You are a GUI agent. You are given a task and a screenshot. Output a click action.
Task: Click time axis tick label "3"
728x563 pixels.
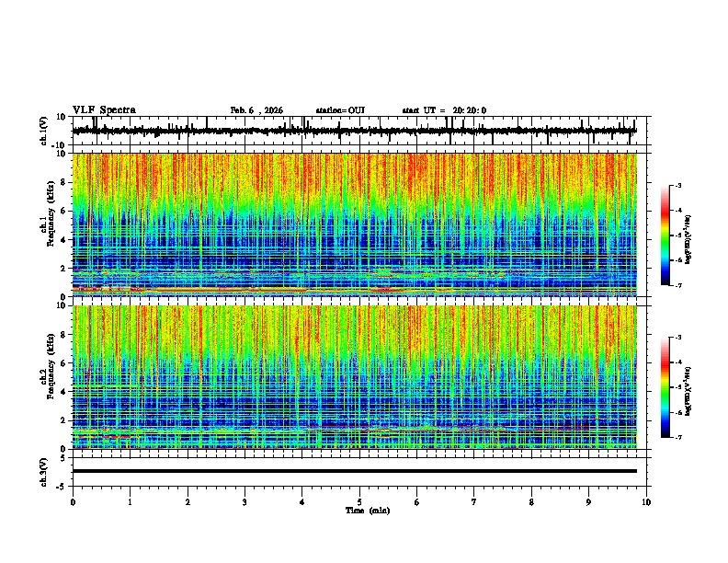(x=245, y=502)
